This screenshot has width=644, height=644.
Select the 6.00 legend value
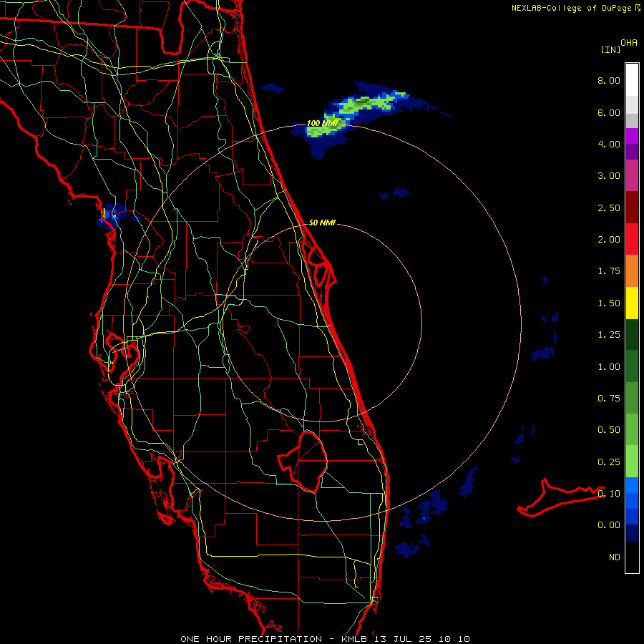point(609,112)
